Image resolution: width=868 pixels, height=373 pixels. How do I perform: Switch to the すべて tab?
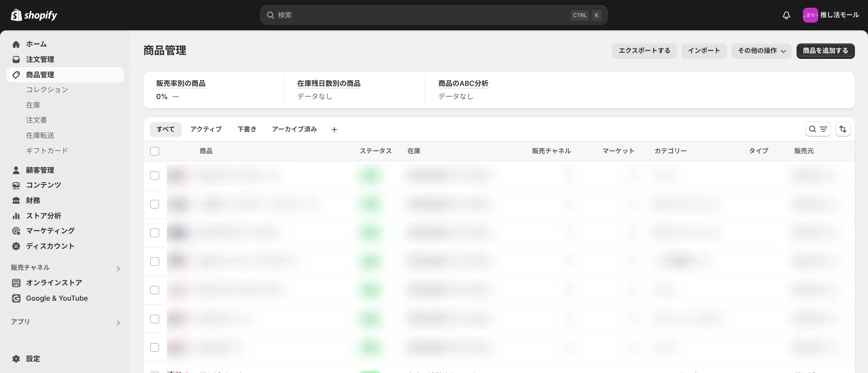pyautogui.click(x=165, y=129)
